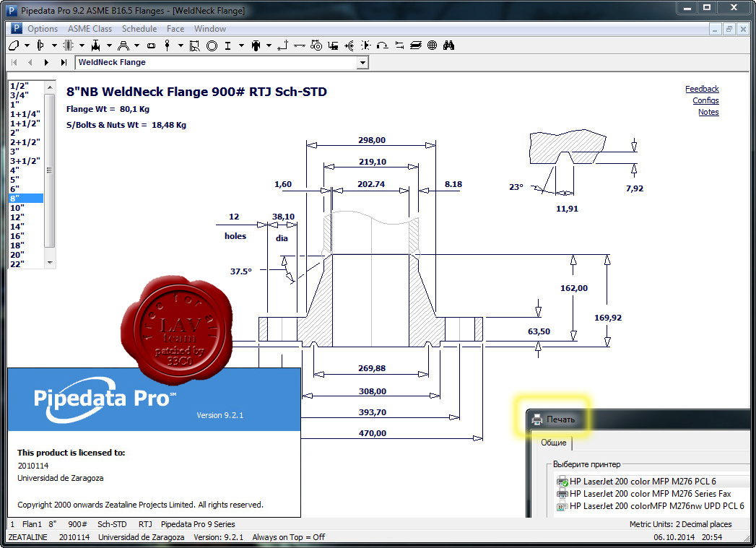
Task: Switch to the Общие tab in Печать dialog
Action: 554,443
